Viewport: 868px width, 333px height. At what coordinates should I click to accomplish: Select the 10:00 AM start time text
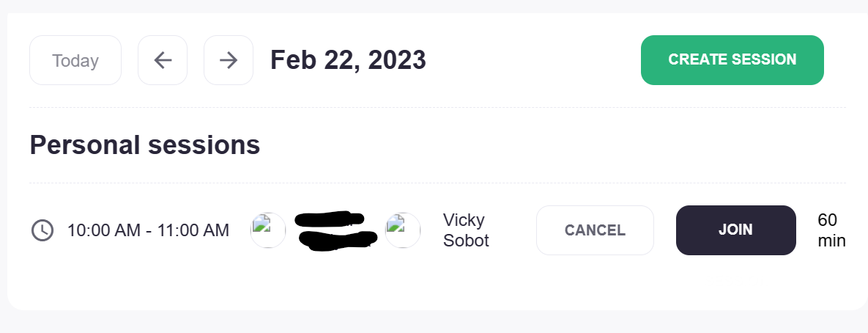point(103,230)
